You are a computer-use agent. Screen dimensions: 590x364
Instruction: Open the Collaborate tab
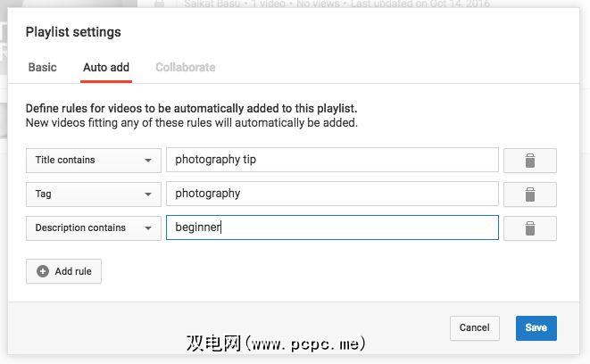click(x=185, y=67)
